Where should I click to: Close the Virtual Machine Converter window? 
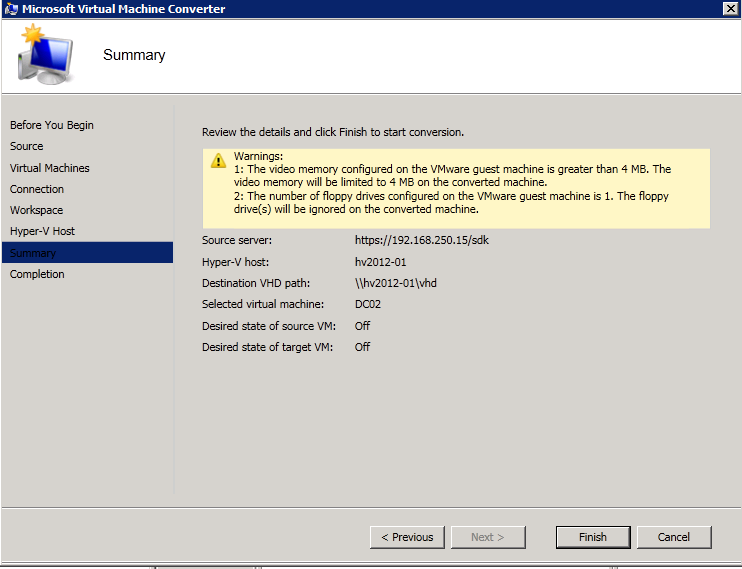coord(731,8)
